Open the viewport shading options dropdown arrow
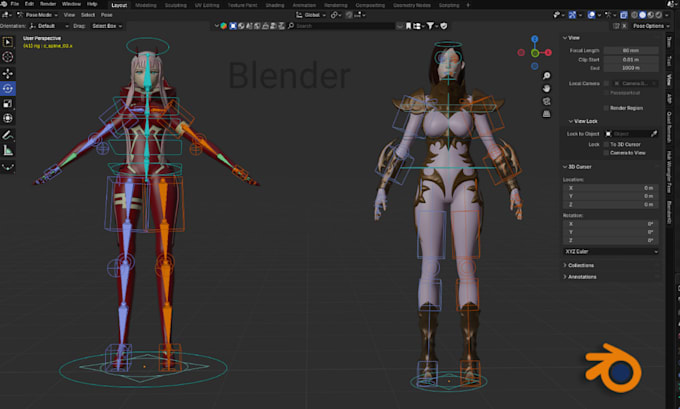This screenshot has width=680, height=409. (667, 15)
